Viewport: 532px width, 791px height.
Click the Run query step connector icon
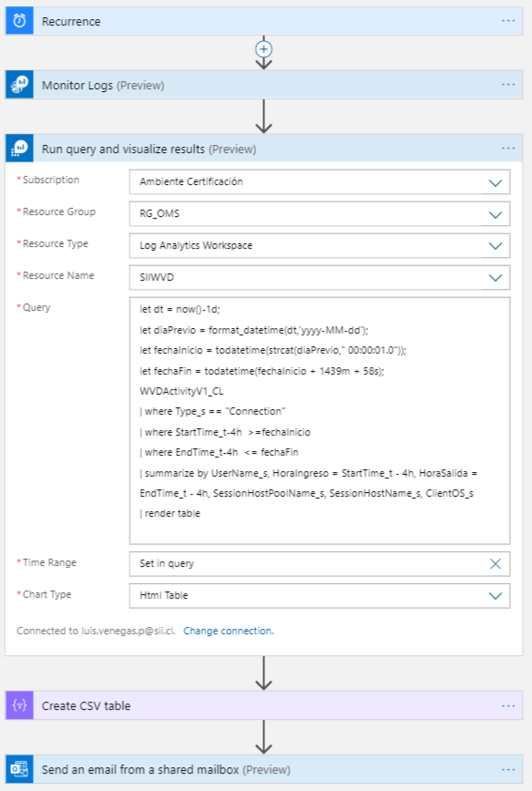click(20, 149)
